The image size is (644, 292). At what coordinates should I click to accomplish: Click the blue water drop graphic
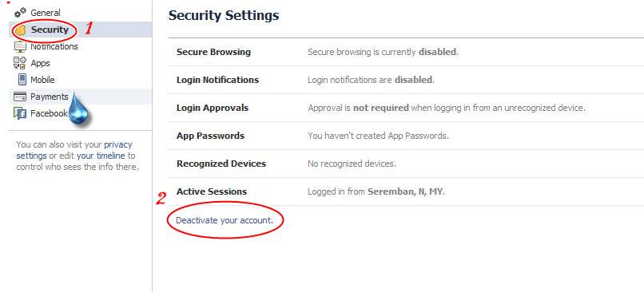(x=78, y=108)
